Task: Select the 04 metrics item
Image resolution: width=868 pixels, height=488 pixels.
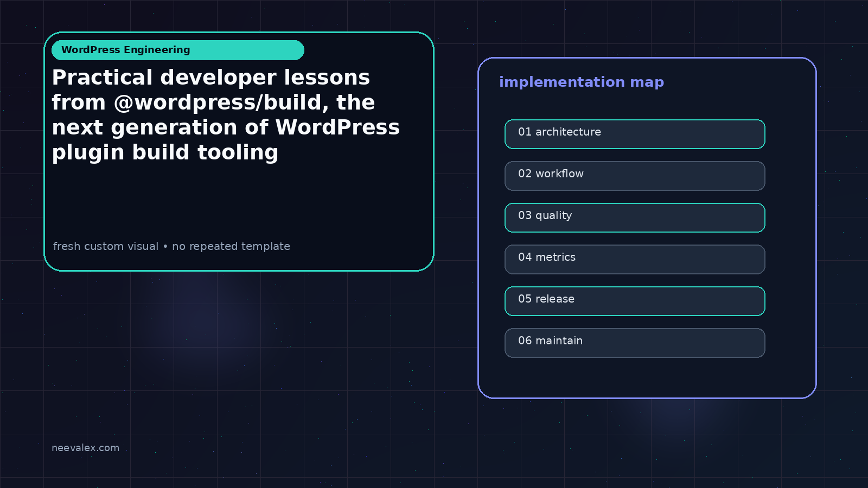Action: (635, 259)
